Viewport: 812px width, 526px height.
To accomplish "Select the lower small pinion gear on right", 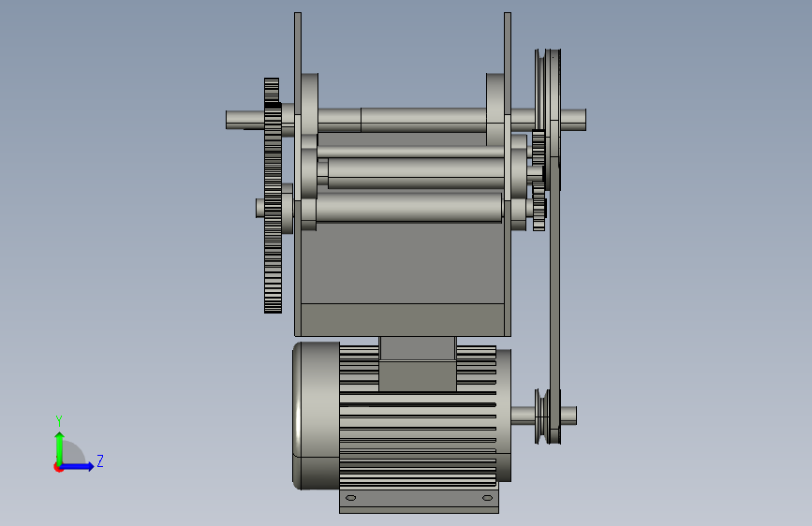I will click(539, 209).
